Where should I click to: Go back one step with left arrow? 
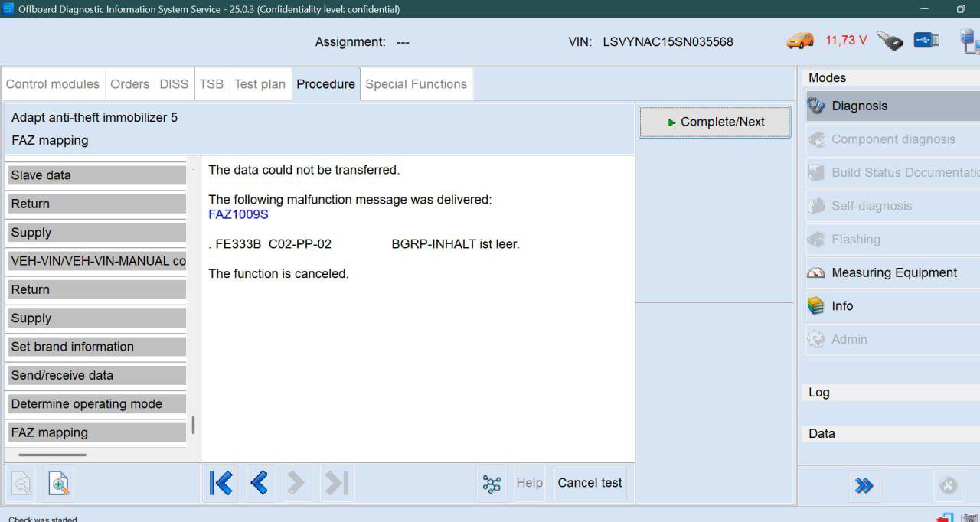[260, 483]
